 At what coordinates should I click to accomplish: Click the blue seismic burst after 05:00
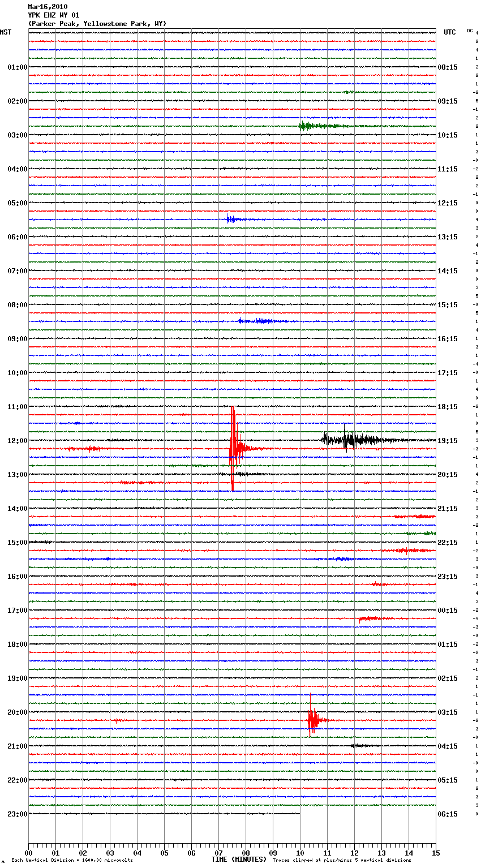tap(233, 219)
